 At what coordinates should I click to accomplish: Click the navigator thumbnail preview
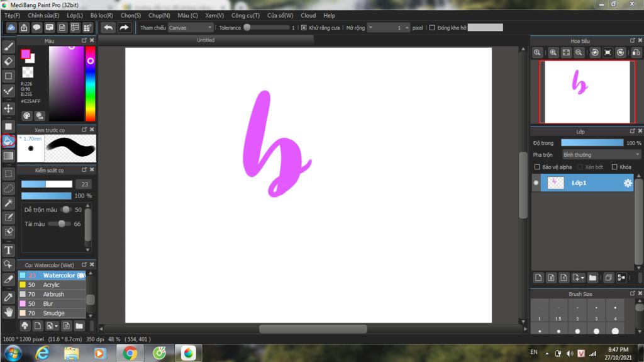tap(587, 92)
